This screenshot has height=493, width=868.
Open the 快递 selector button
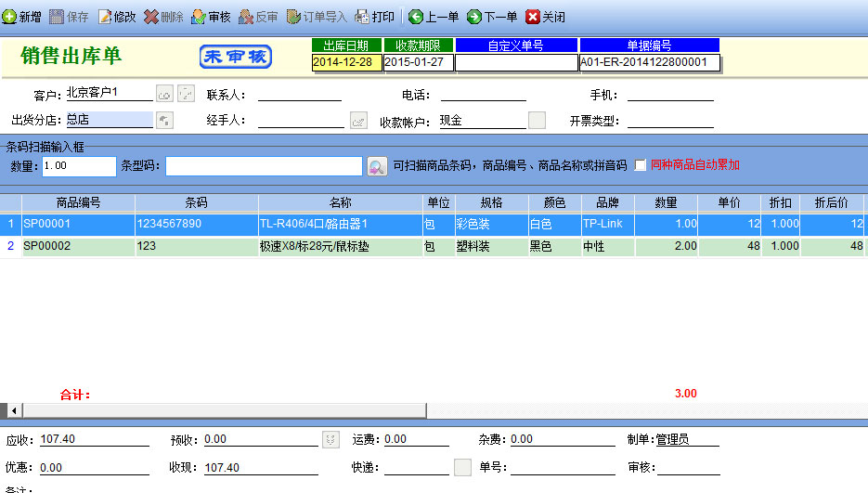pos(462,467)
